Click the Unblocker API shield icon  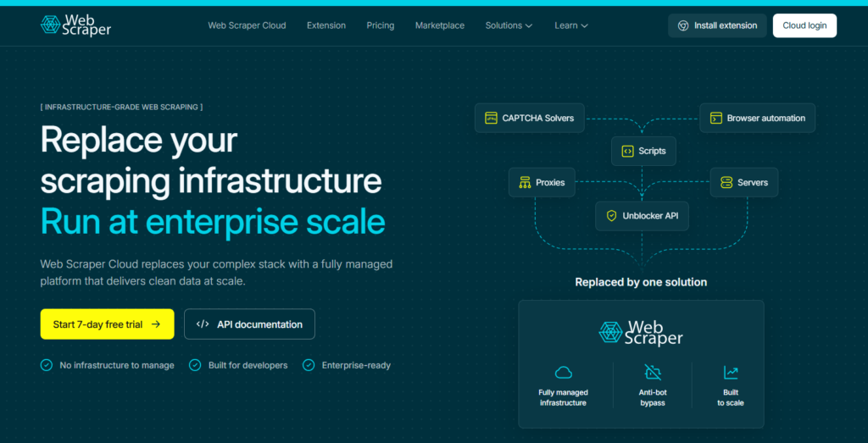click(x=611, y=216)
